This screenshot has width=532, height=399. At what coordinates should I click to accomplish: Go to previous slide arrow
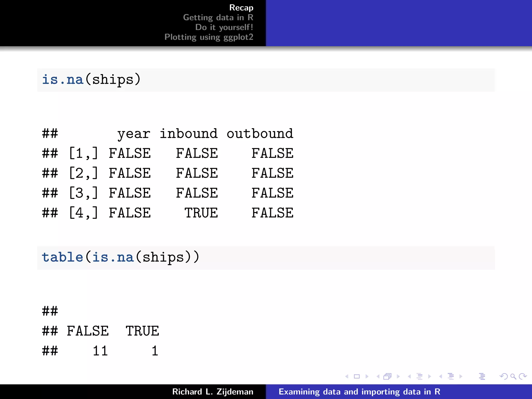click(x=347, y=376)
